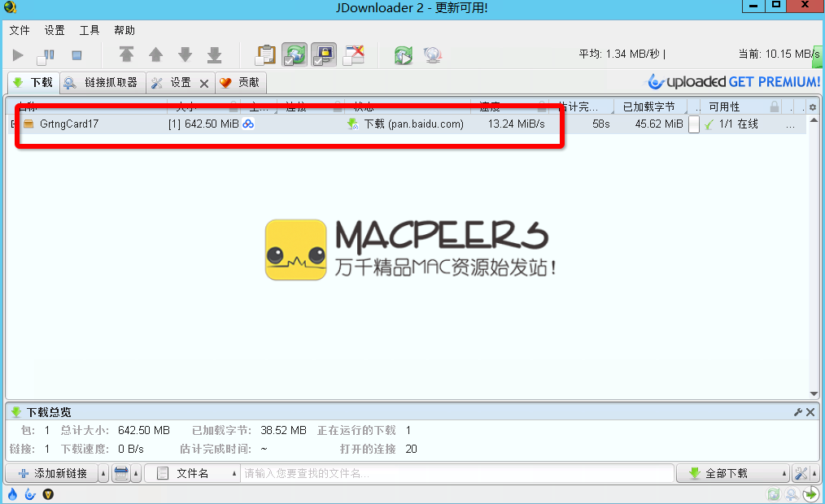Stop all downloads with the stop button

(76, 54)
